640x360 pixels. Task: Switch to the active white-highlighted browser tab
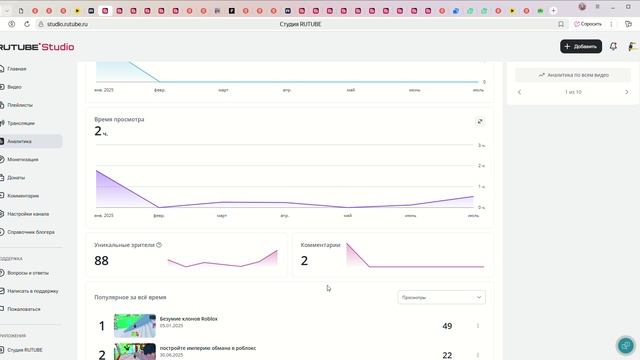[x=105, y=11]
